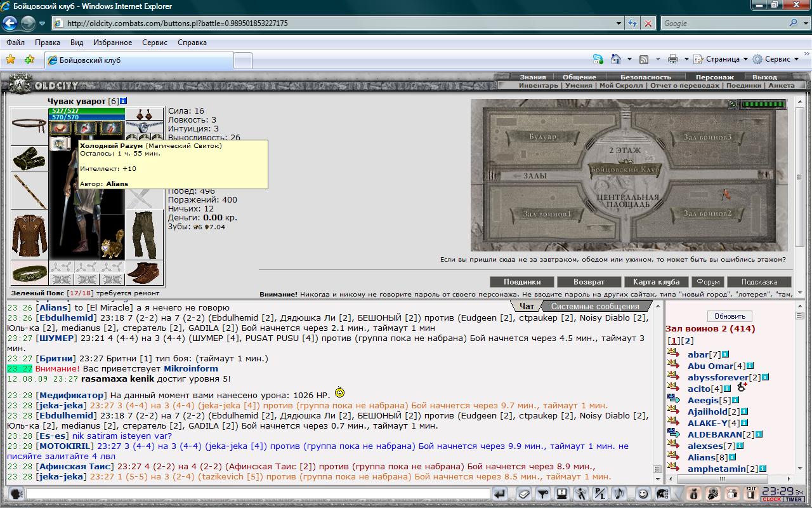Click the info icon next to Чувак уварот

click(x=123, y=101)
